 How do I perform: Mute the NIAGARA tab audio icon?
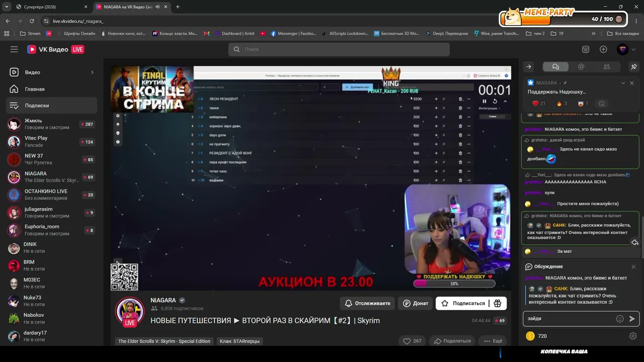click(158, 7)
